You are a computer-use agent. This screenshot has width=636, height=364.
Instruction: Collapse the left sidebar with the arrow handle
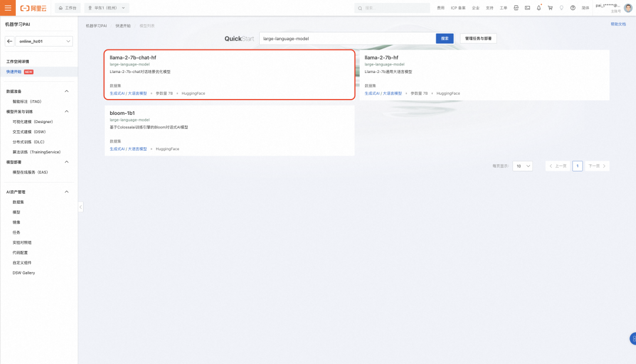coord(81,207)
